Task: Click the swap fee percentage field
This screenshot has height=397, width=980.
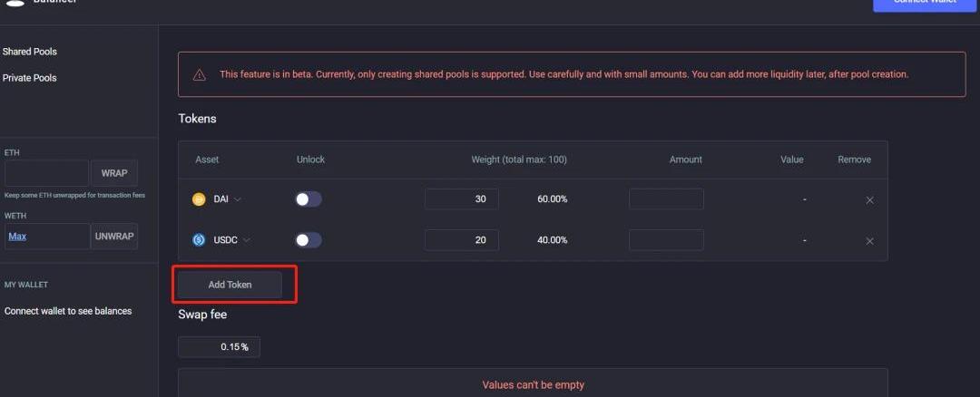Action: [219, 346]
